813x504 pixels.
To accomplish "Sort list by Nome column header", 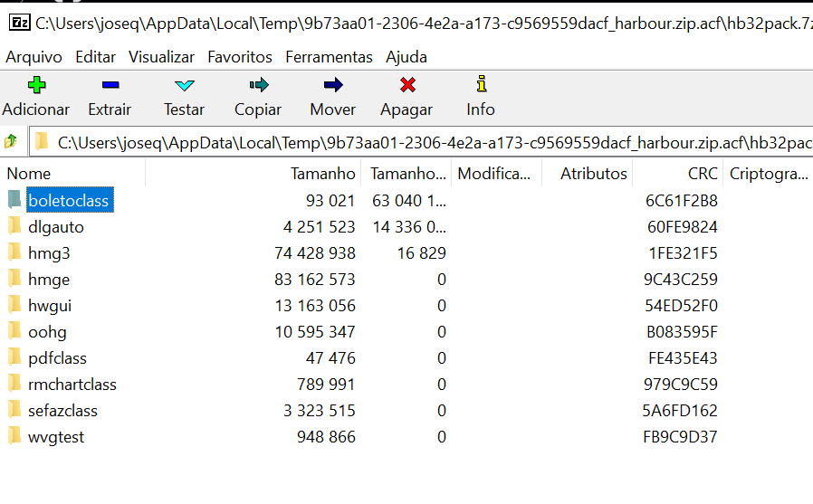I will (x=29, y=174).
